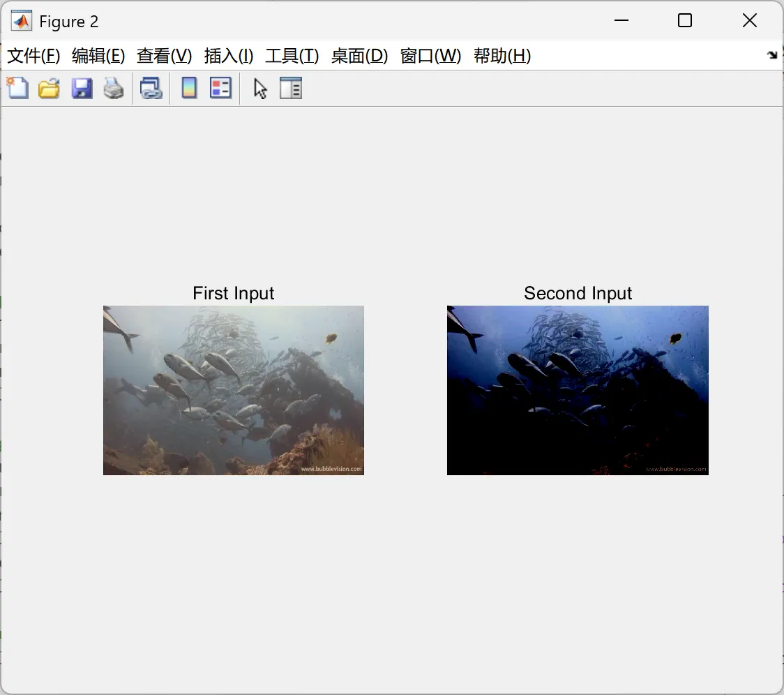The width and height of the screenshot is (784, 695).
Task: Open the 帮助(H) menu
Action: 502,56
